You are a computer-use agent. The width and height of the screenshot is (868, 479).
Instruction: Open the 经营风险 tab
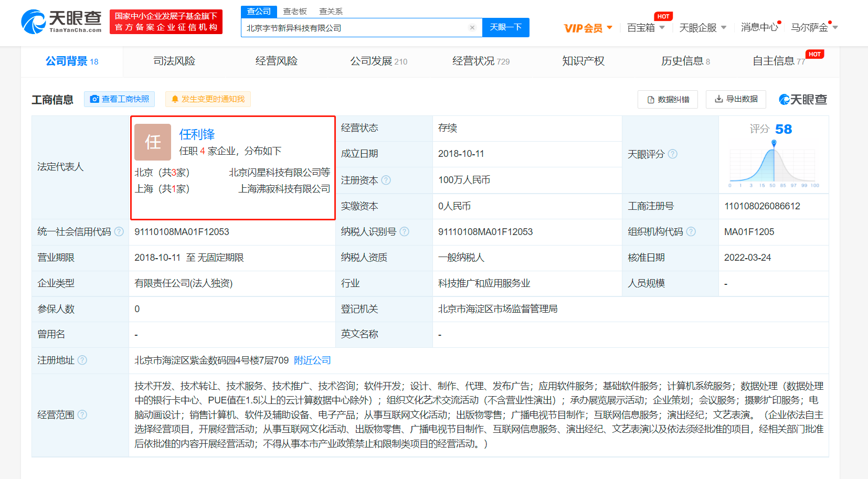pos(277,61)
